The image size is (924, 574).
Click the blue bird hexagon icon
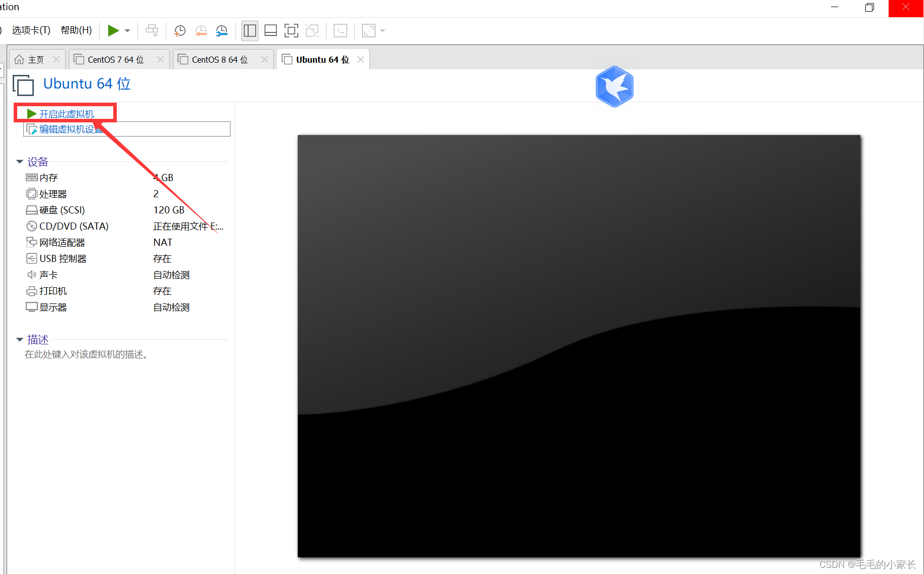pos(614,86)
